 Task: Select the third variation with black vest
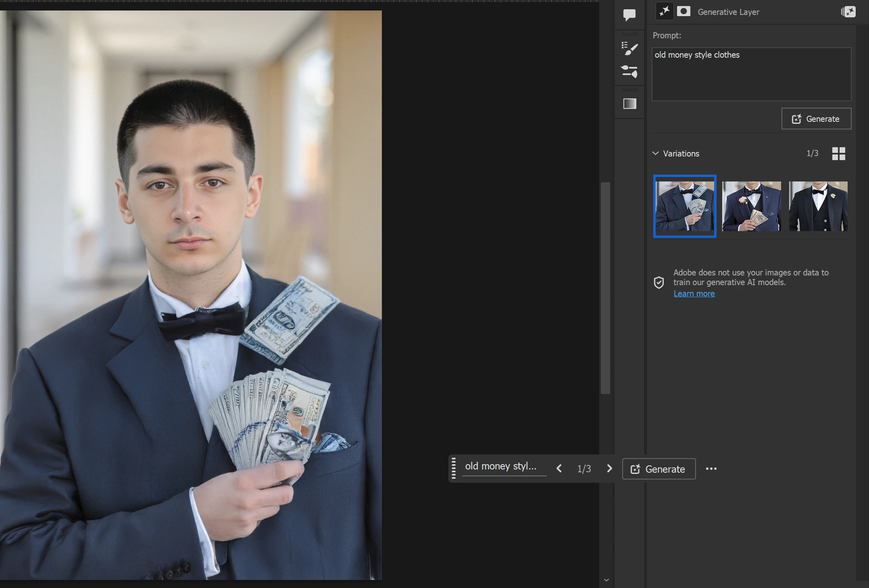[x=818, y=206]
